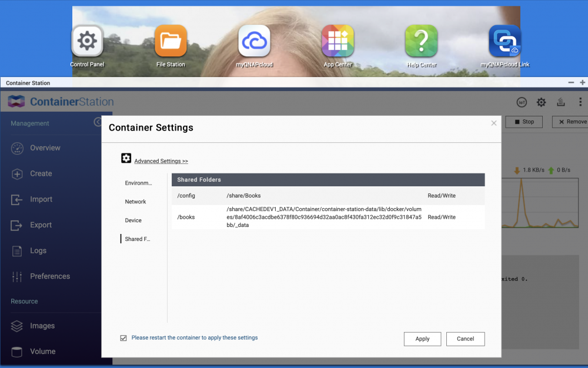Open the Control Panel desktop icon
Screen dimensions: 588x368
click(x=87, y=41)
